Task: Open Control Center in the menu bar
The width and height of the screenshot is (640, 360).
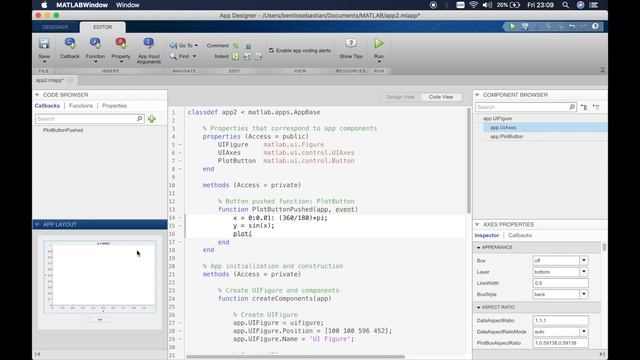Action: (x=593, y=5)
